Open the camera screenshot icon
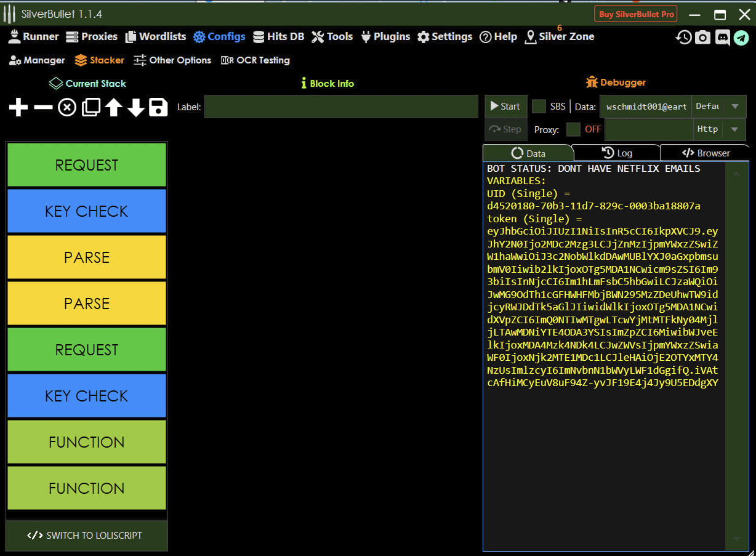Image resolution: width=756 pixels, height=556 pixels. [x=702, y=38]
